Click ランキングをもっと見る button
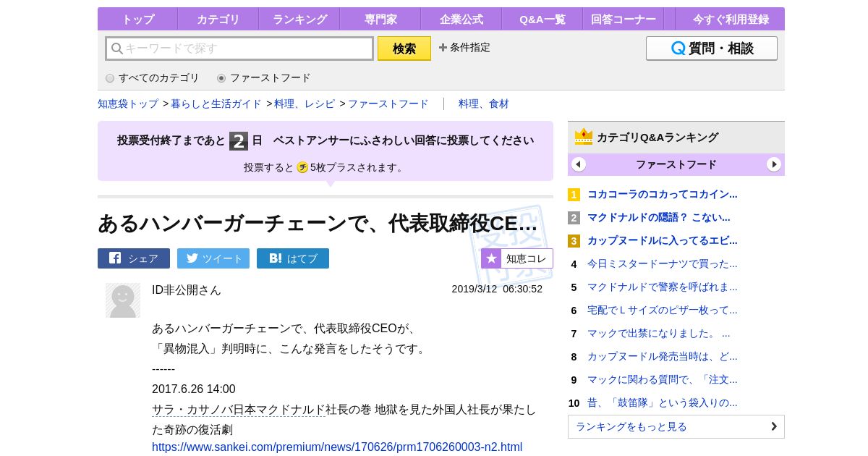868x456 pixels. pos(676,426)
